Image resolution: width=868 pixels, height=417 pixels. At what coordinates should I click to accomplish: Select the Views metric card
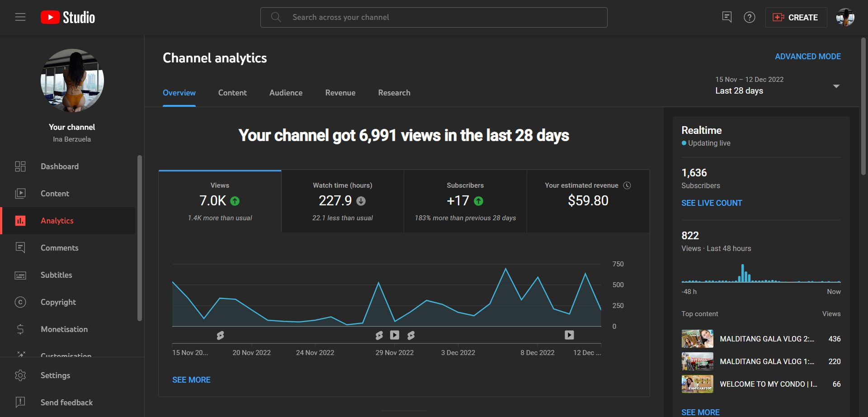tap(220, 201)
